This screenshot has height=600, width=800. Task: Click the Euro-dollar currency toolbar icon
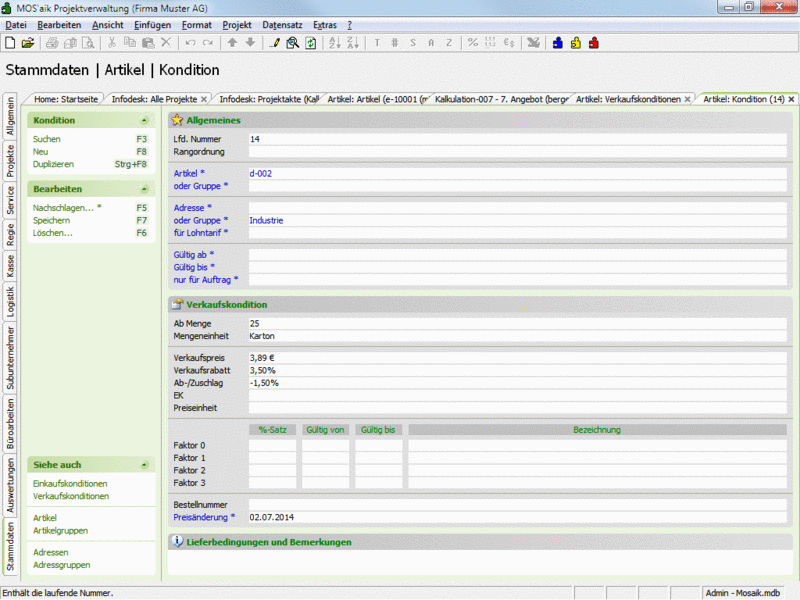509,43
